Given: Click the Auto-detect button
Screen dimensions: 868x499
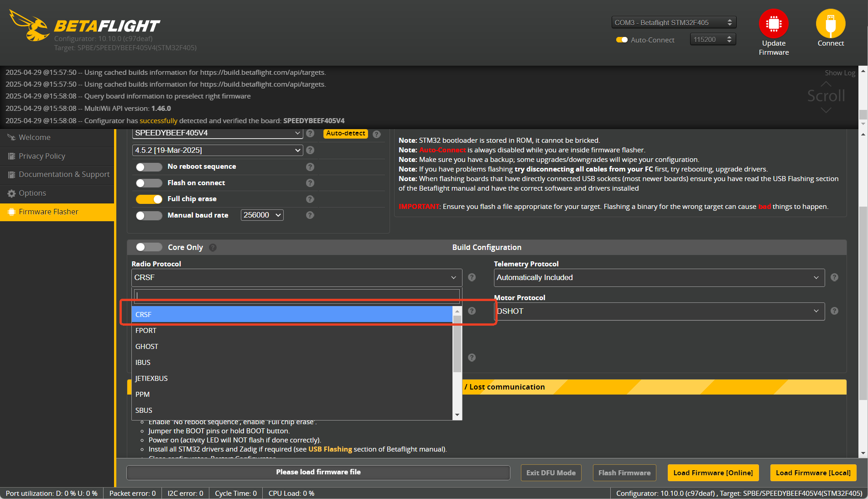Looking at the screenshot, I should coord(346,133).
